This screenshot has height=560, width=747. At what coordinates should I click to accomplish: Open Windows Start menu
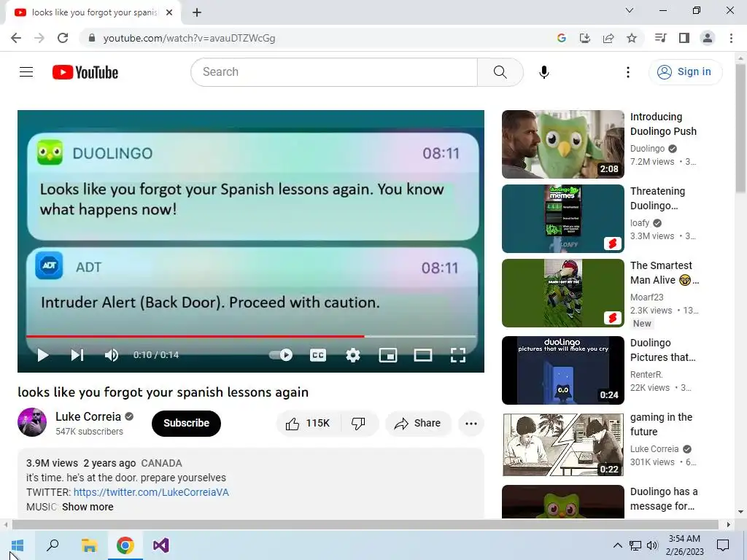coord(18,545)
